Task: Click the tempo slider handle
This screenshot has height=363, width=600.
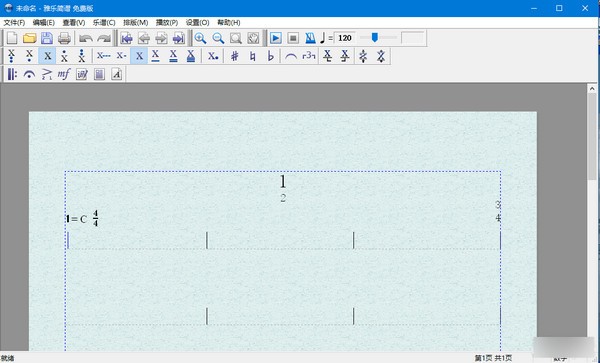Action: (x=375, y=37)
